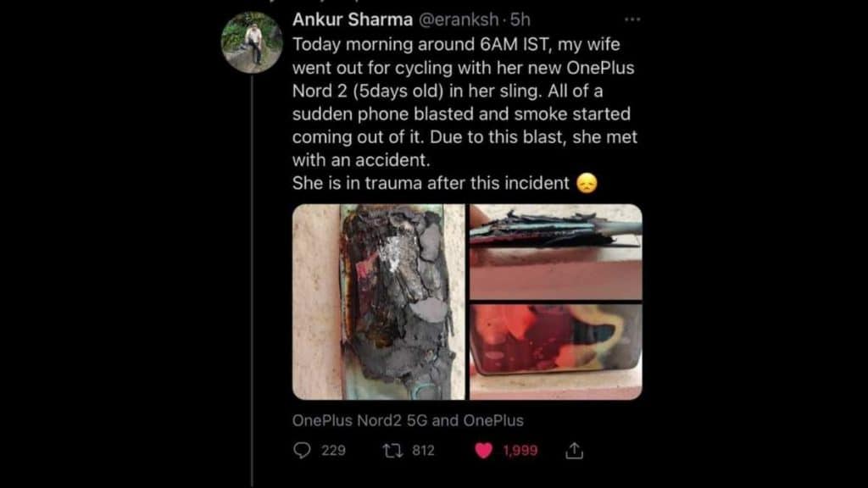Open the red melted phone photo
The image size is (868, 488).
pyautogui.click(x=556, y=352)
